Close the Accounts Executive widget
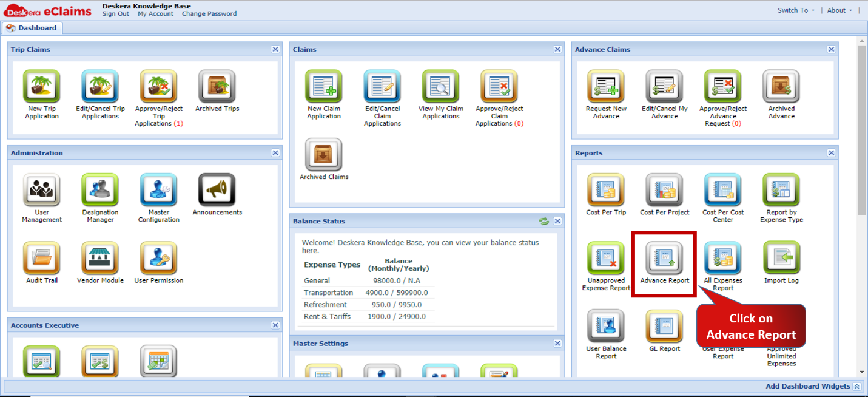The image size is (868, 397). 275,325
